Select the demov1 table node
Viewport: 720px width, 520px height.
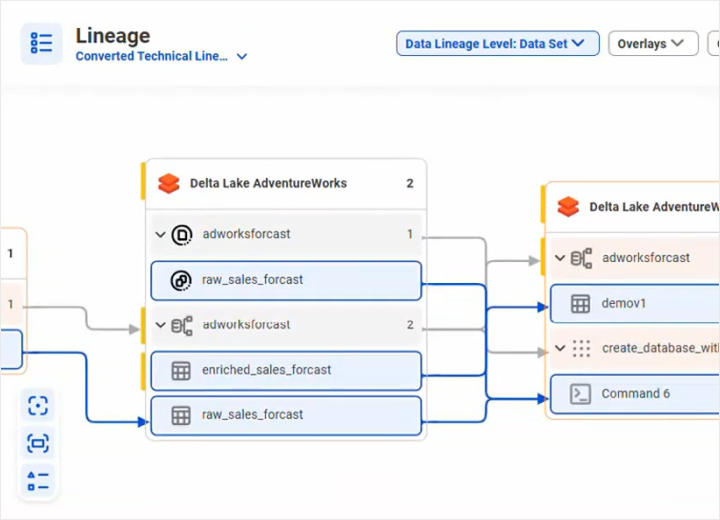pos(635,304)
